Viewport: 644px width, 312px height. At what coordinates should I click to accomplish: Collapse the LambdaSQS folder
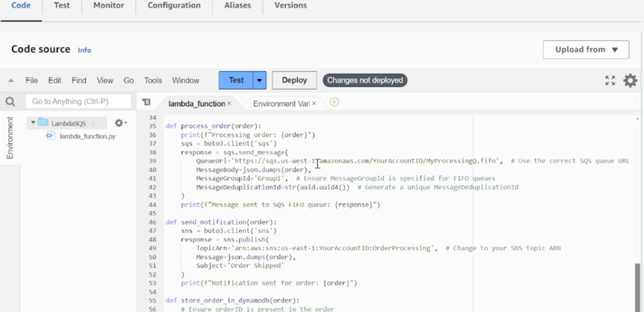pyautogui.click(x=33, y=123)
